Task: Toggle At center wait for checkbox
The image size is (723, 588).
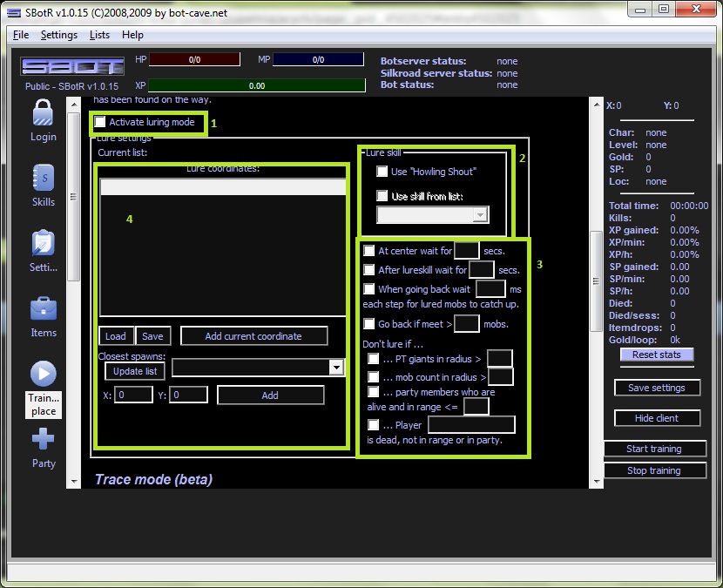Action: [x=368, y=250]
